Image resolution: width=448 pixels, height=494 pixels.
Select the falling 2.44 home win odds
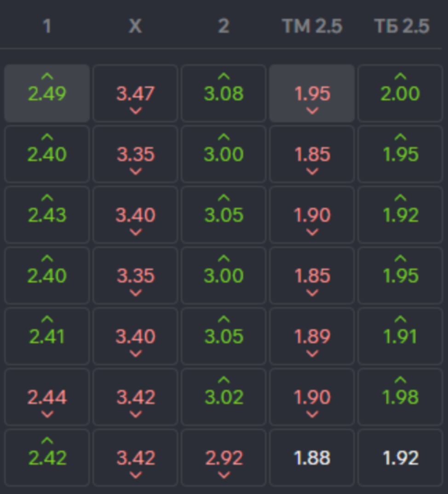pyautogui.click(x=47, y=397)
